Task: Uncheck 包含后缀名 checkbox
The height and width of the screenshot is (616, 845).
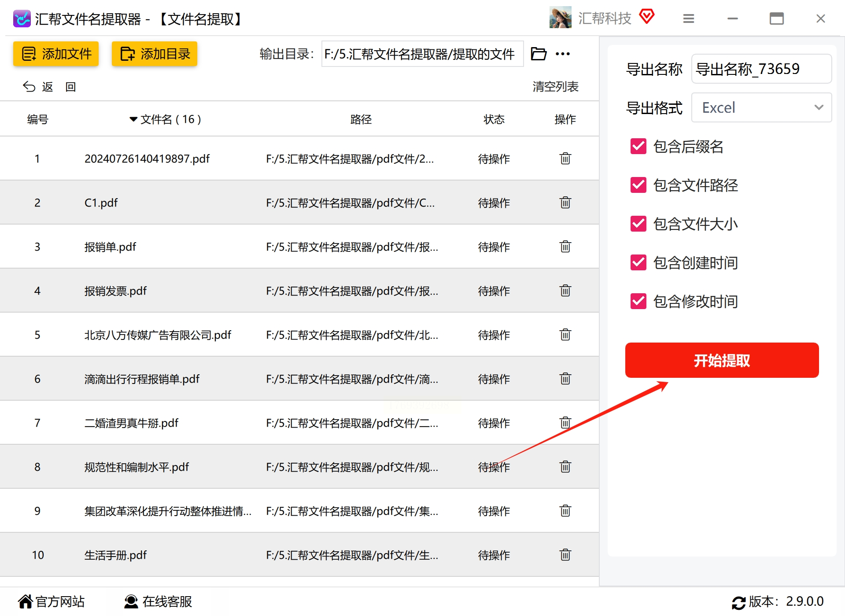Action: click(x=638, y=146)
